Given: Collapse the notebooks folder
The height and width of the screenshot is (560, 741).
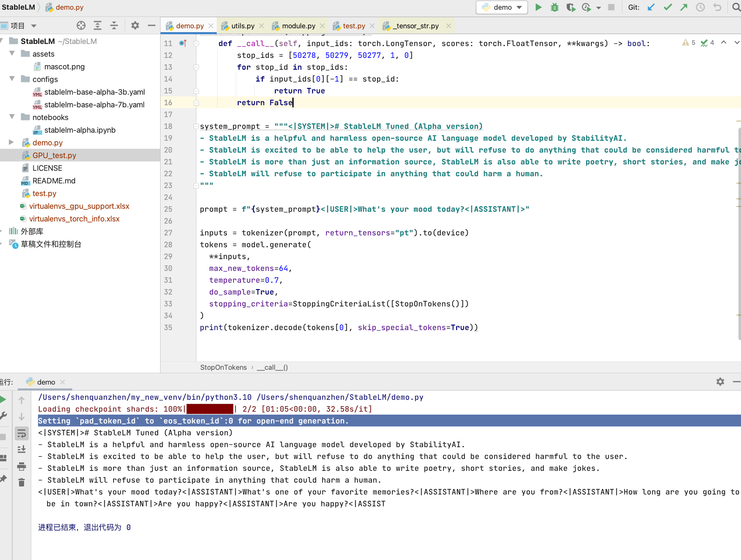Looking at the screenshot, I should [12, 117].
